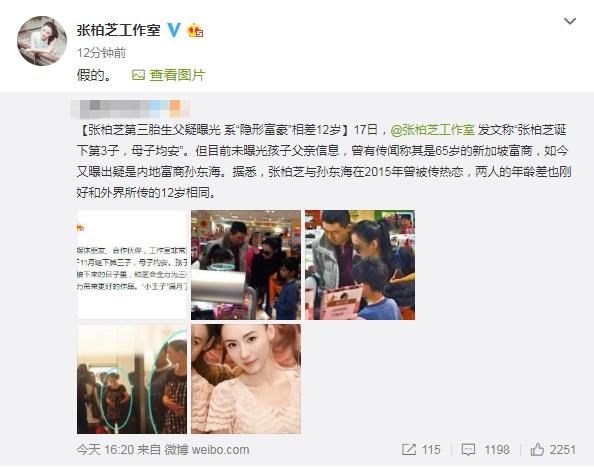Open the photo of man in grey vest

coord(360,265)
